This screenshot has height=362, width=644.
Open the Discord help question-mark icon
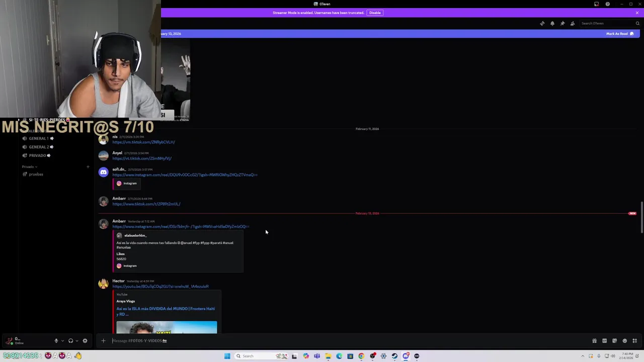coord(607,4)
